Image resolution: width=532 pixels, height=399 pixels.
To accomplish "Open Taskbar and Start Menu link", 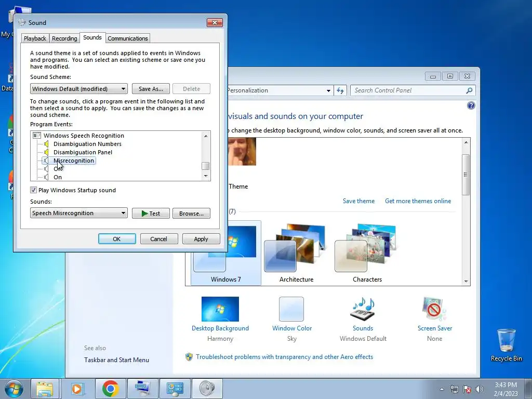I will (116, 360).
